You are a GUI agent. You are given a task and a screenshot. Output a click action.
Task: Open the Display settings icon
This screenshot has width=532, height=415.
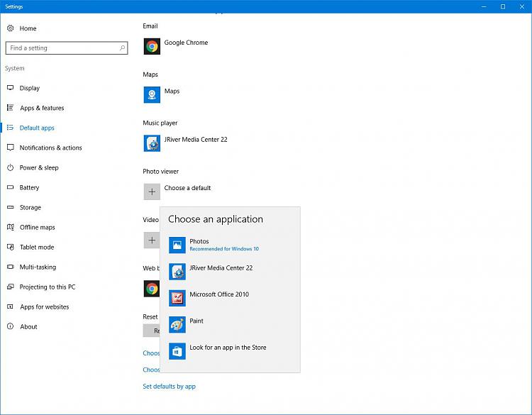(11, 88)
